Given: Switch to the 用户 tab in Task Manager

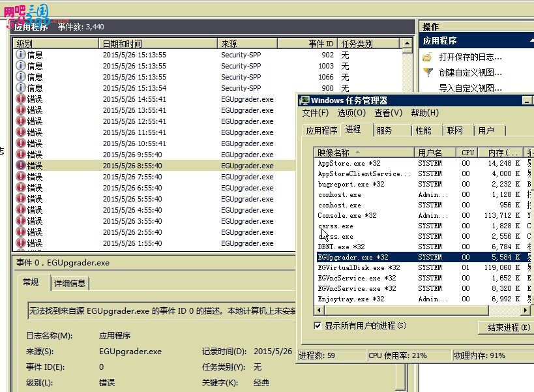Looking at the screenshot, I should point(490,130).
